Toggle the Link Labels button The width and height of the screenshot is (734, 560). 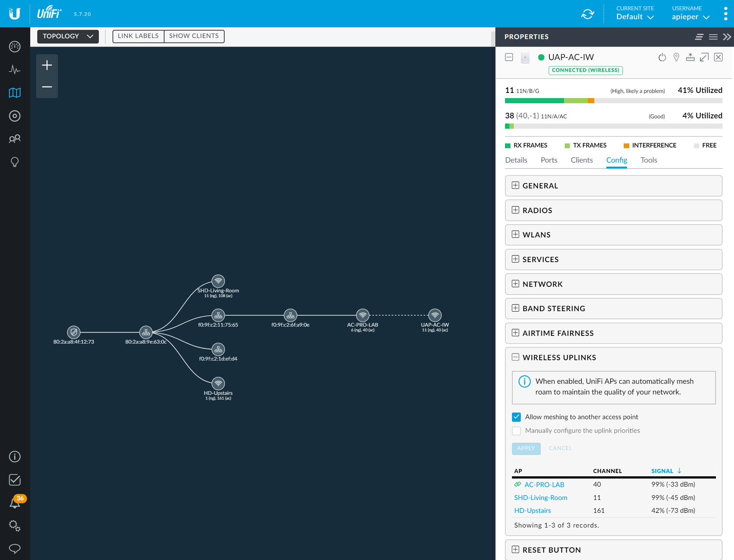click(x=138, y=36)
